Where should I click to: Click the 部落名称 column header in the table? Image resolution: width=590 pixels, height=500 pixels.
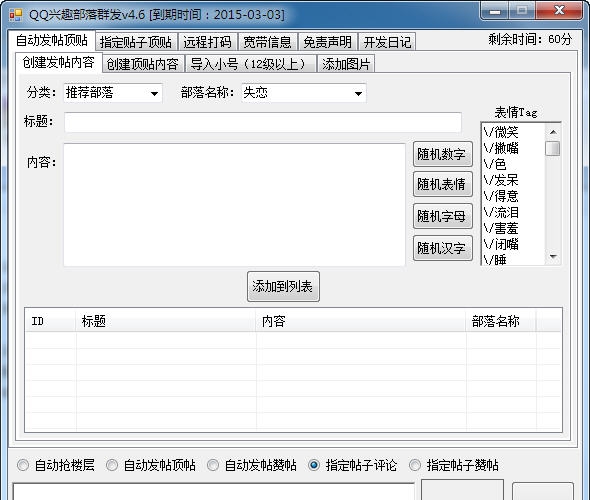(x=501, y=321)
